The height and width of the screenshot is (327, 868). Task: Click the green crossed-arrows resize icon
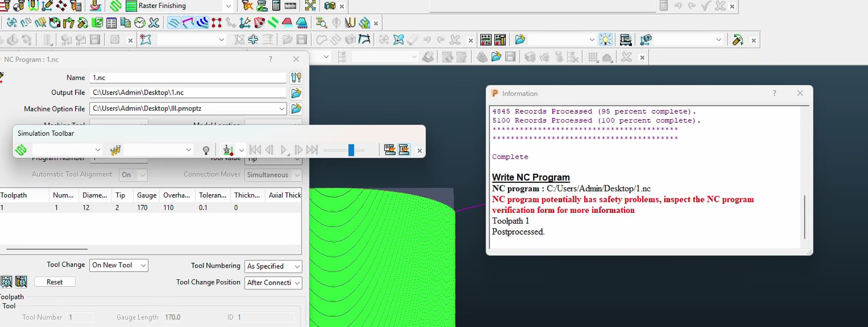coord(311,6)
